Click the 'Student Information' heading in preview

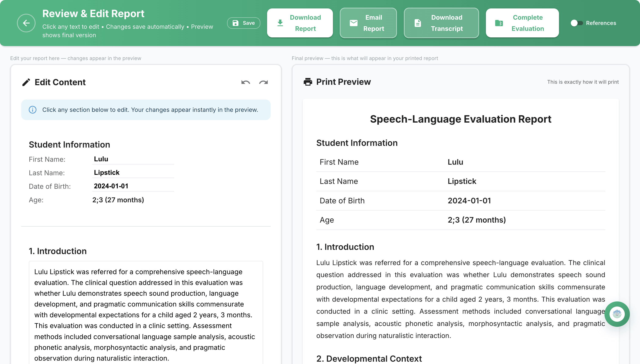pos(357,143)
